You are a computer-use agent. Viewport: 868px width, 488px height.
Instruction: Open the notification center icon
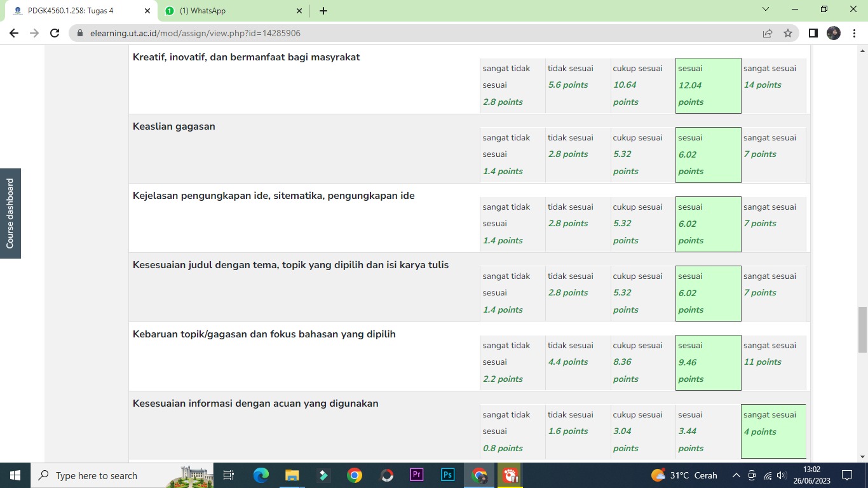(x=846, y=475)
